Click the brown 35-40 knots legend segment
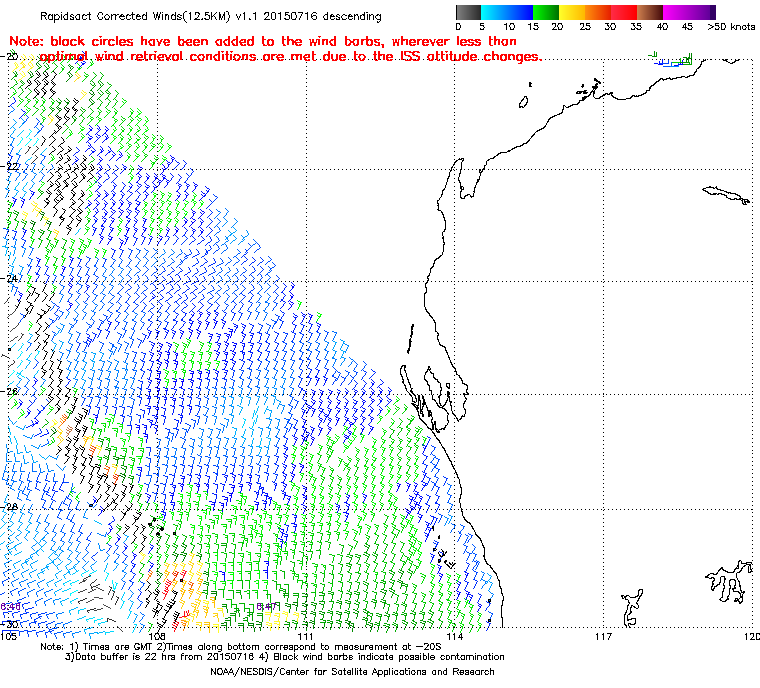 tap(650, 12)
